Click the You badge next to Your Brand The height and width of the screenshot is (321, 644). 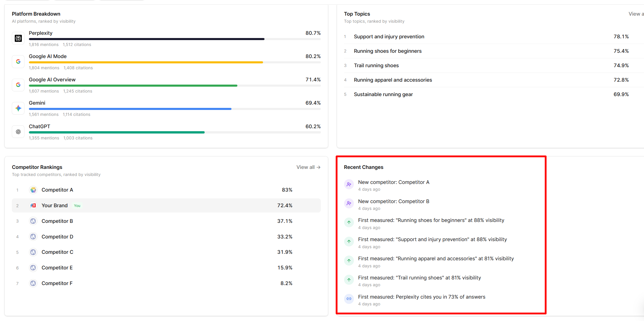pos(77,206)
